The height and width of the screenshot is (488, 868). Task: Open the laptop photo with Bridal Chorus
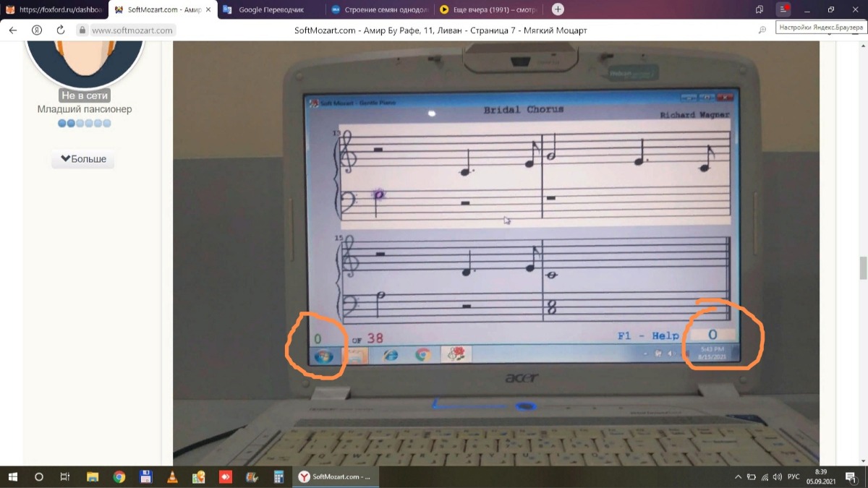click(496, 253)
